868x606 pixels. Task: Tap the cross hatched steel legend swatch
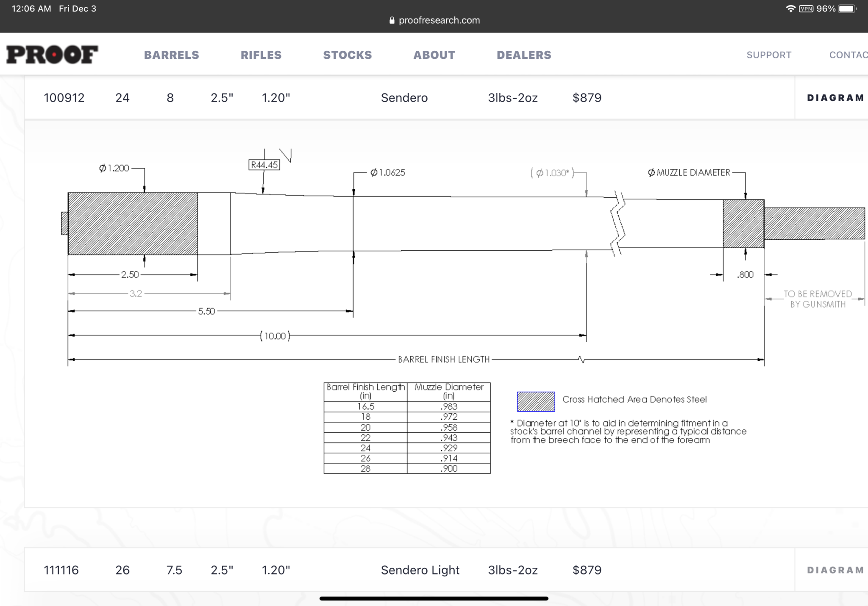click(536, 401)
